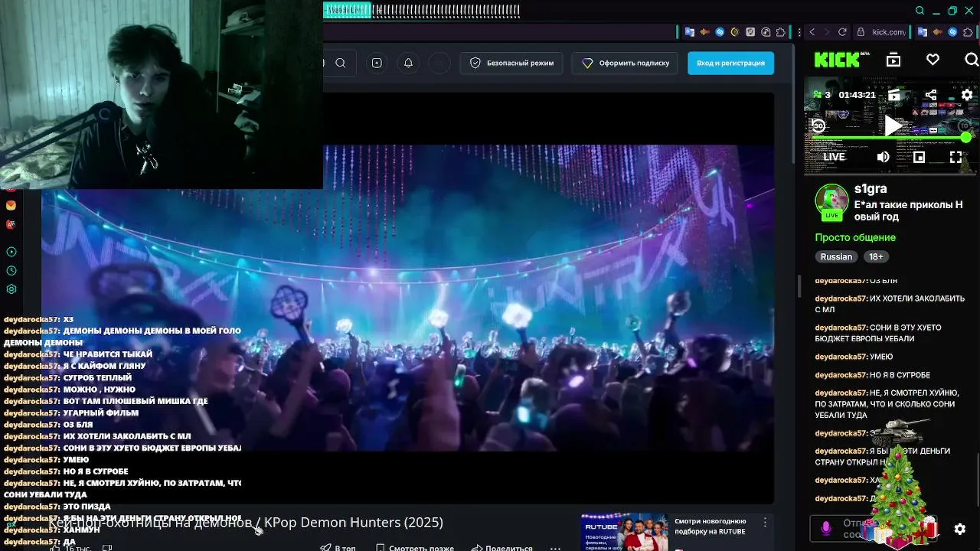Viewport: 980px width, 551px height.
Task: Open the extensions puzzle icon, left toolbar
Action: tap(781, 32)
